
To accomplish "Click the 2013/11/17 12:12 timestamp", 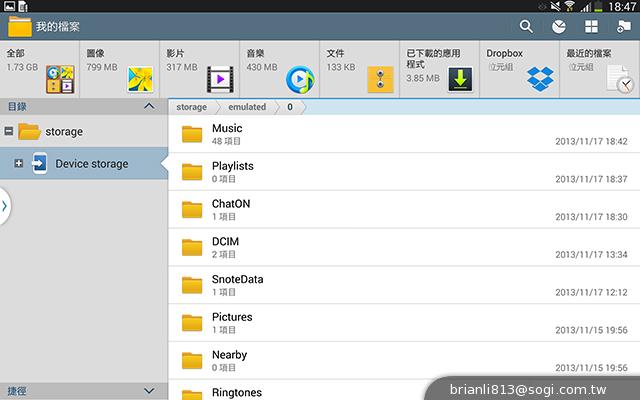I will [591, 292].
